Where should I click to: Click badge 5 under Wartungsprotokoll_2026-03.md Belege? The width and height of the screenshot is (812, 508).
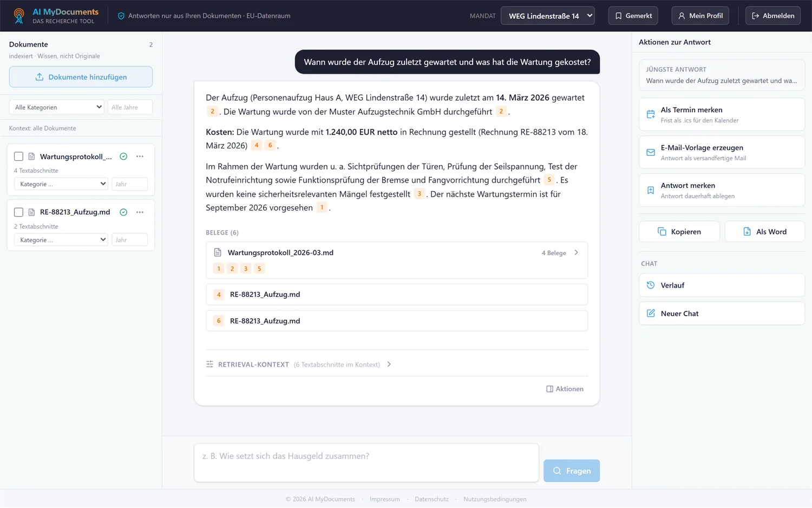[x=259, y=269]
